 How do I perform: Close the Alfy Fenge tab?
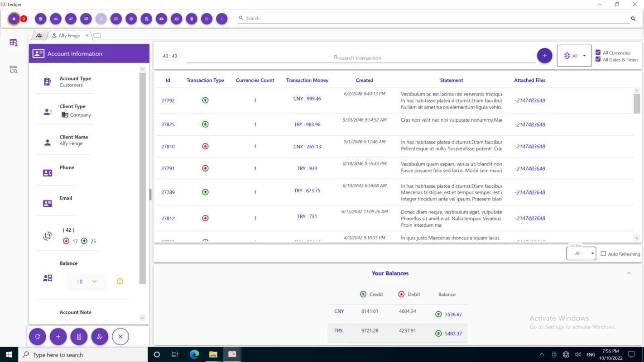pos(87,35)
